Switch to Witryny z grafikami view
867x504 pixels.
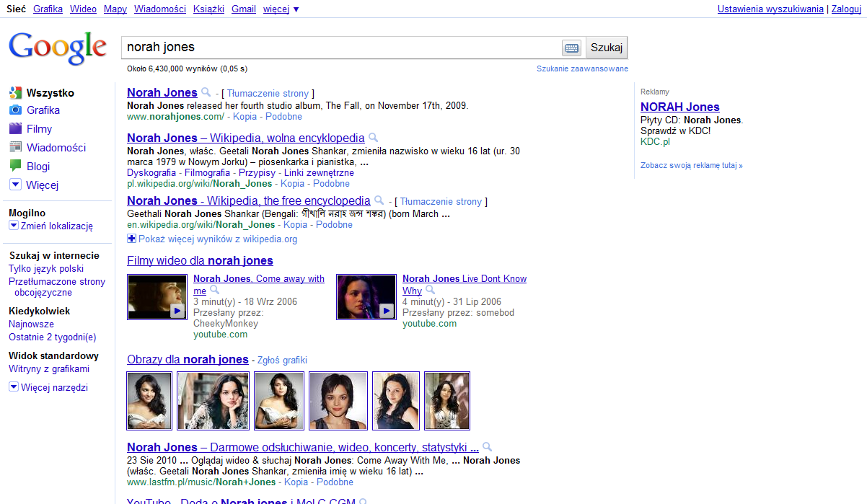[x=49, y=368]
